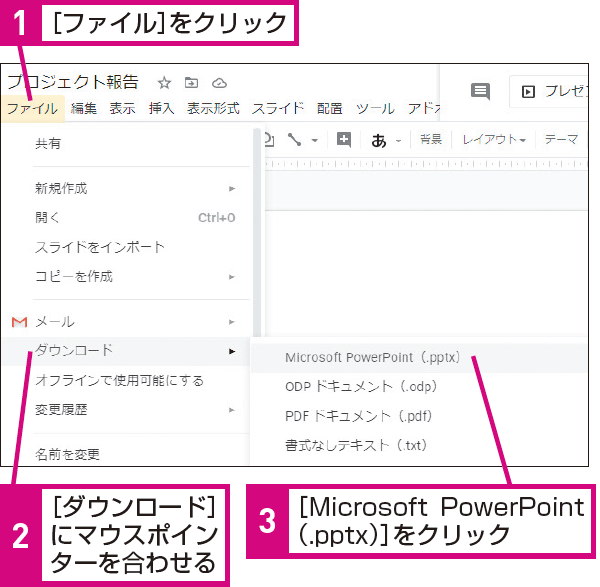Click the vertical scrollbar beside the menu

[x=257, y=232]
